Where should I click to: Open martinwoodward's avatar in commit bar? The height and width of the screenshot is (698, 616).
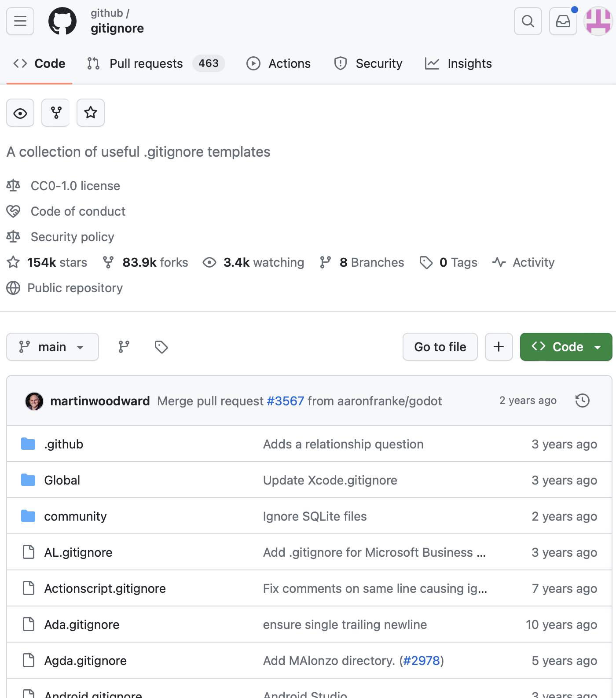coord(34,401)
